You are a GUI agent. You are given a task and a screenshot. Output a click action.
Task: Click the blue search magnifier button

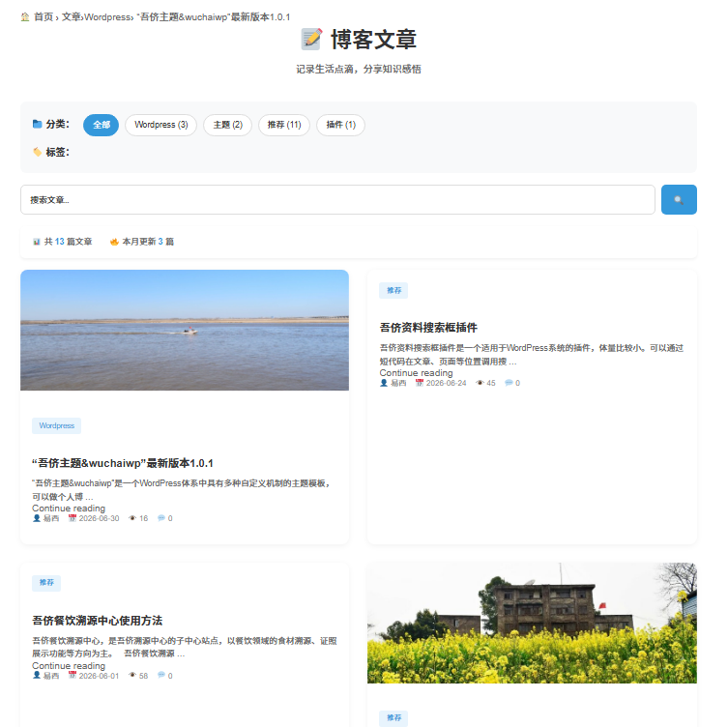point(679,199)
